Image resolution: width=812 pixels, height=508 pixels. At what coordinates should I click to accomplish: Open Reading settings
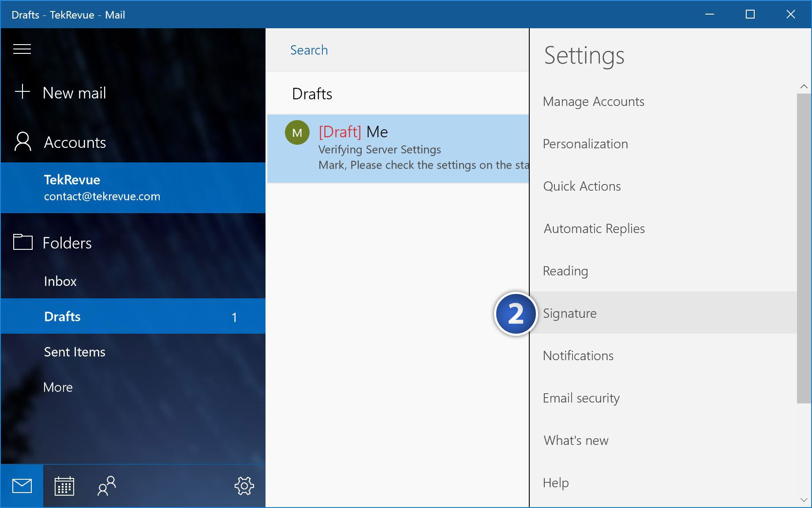663,271
